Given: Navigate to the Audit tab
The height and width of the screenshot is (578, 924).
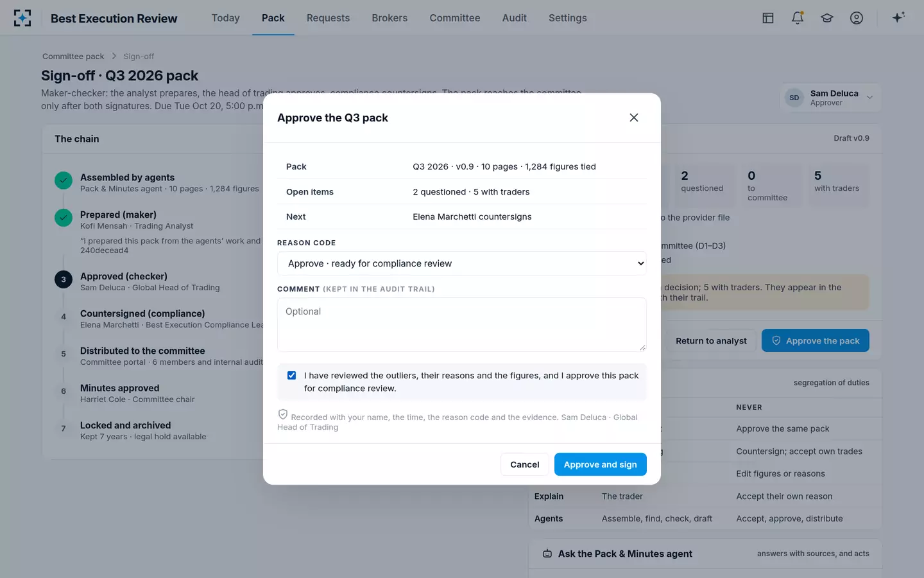Looking at the screenshot, I should pos(515,18).
